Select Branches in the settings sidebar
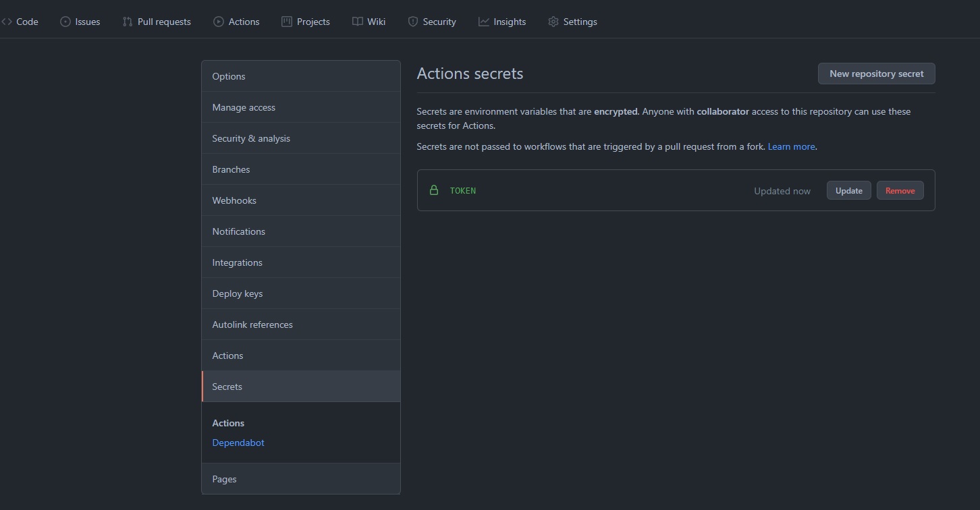 pyautogui.click(x=231, y=169)
